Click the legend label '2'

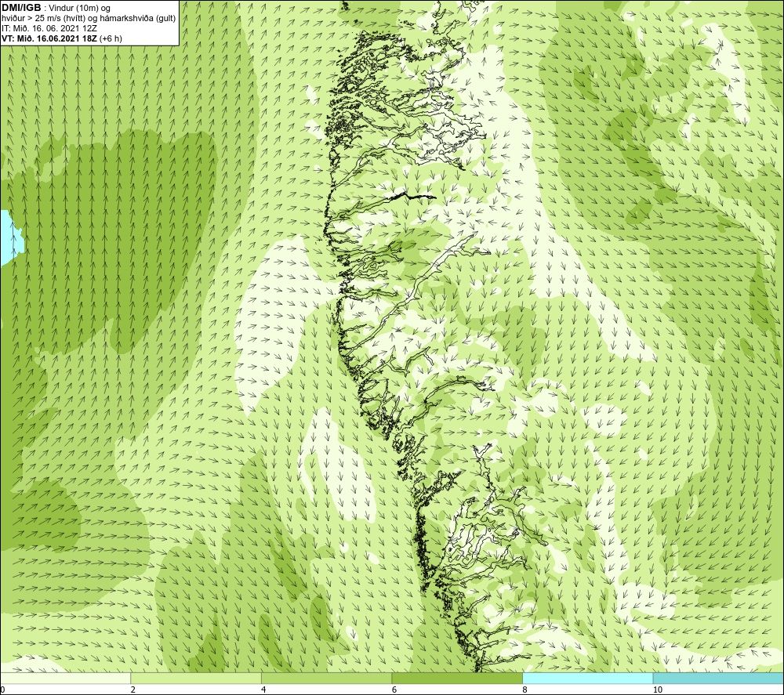[133, 690]
